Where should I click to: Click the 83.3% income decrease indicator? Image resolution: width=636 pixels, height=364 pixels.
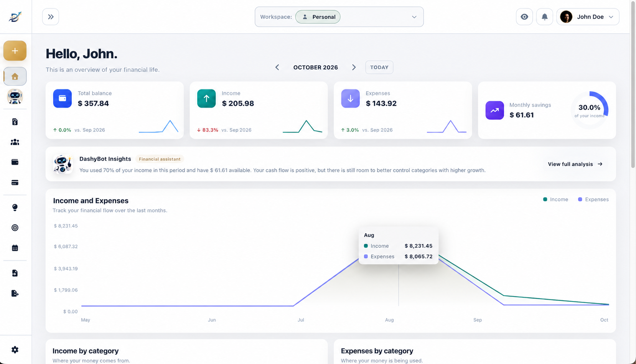pyautogui.click(x=208, y=130)
